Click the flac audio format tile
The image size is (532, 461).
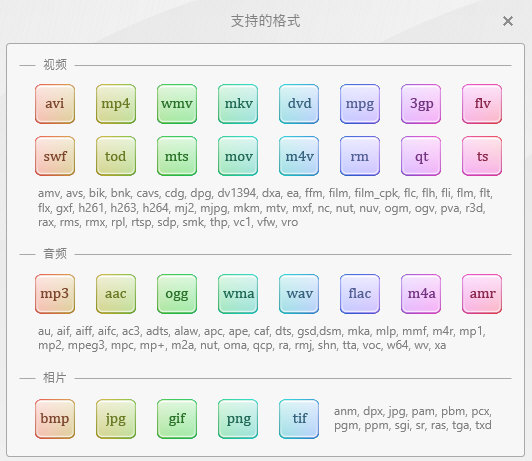360,294
